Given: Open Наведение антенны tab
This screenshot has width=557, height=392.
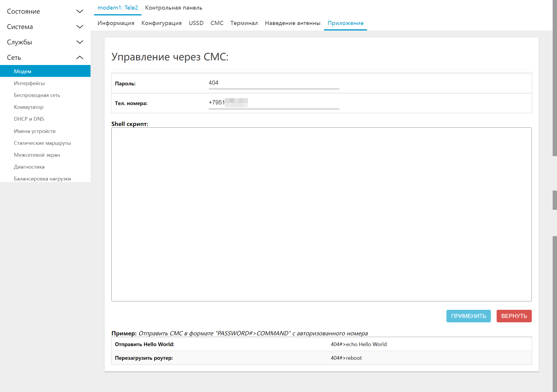Looking at the screenshot, I should point(292,23).
